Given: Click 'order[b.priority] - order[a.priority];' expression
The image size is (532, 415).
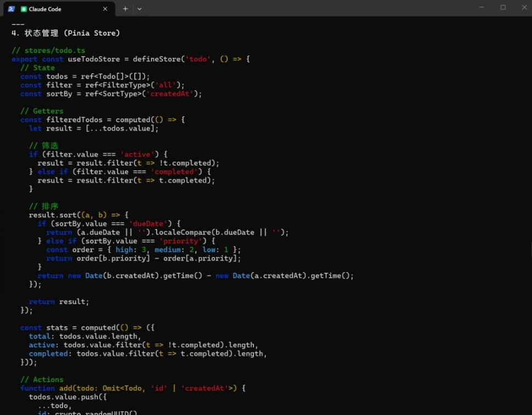Looking at the screenshot, I should click(158, 259).
